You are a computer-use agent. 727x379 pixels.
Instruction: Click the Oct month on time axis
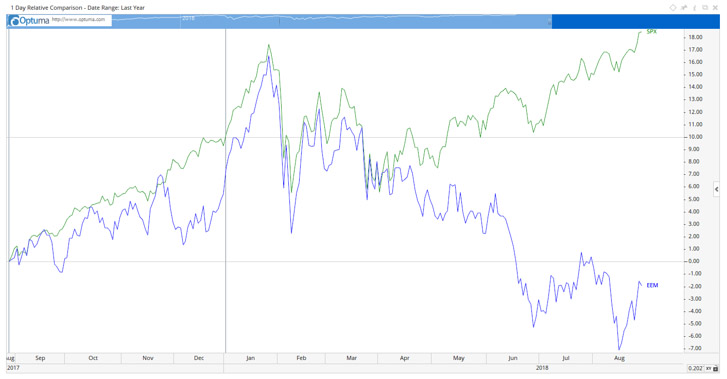[93, 358]
